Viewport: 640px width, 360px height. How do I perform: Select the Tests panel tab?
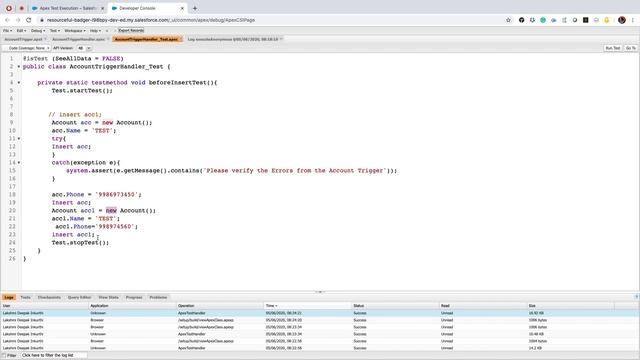click(x=25, y=297)
